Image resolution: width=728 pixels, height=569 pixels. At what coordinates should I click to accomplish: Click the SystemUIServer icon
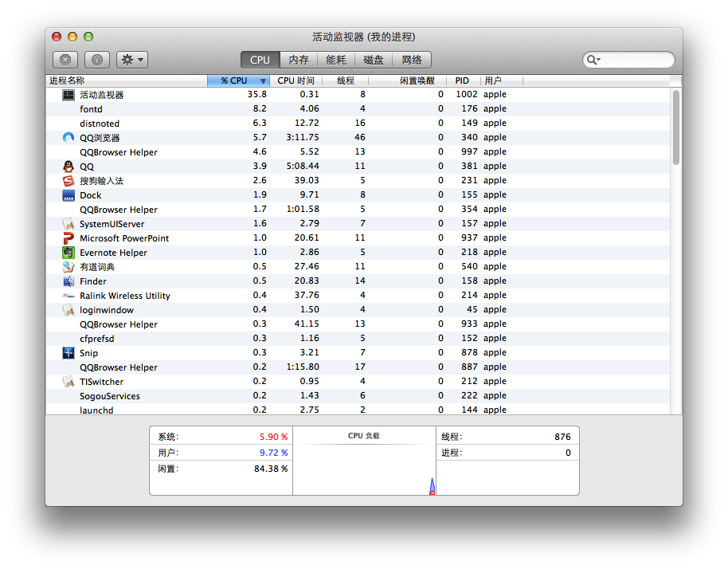[x=68, y=224]
